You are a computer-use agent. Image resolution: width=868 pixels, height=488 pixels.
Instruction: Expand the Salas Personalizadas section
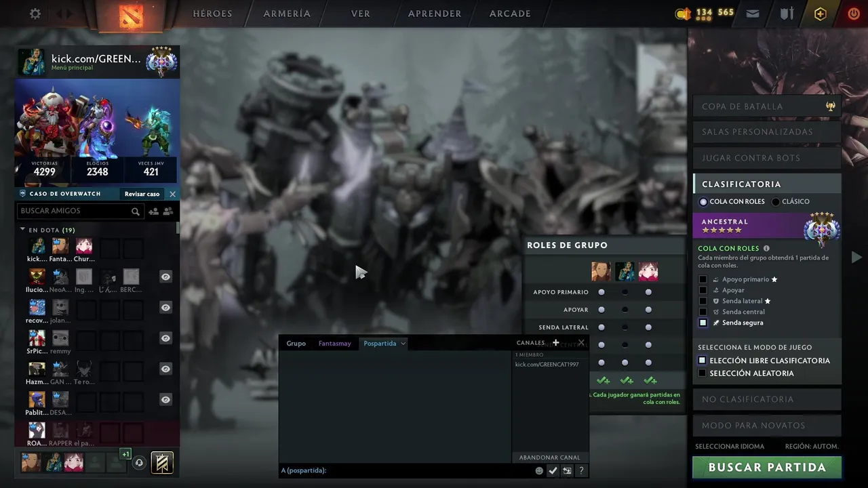pos(766,132)
